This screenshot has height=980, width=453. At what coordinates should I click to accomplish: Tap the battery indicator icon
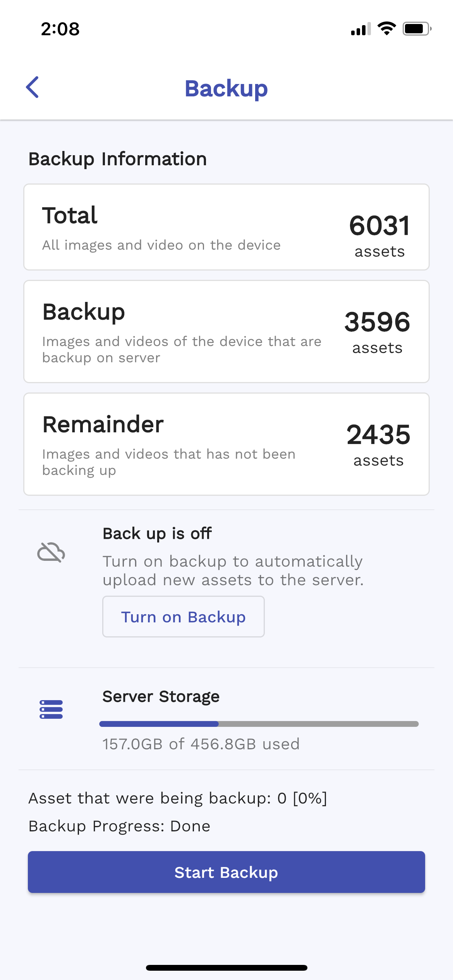416,28
